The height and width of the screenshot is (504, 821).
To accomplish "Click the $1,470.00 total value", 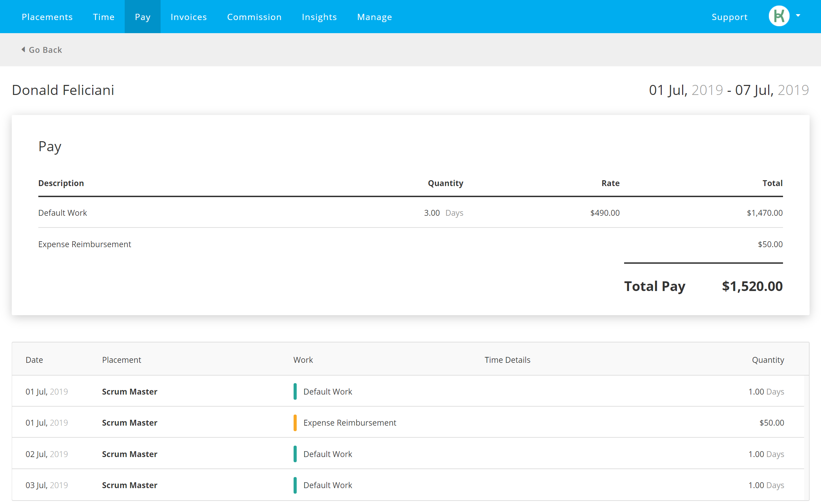I will coord(765,213).
